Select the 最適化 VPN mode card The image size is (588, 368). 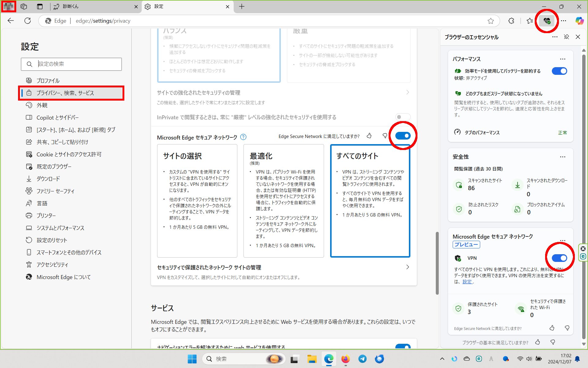click(x=284, y=201)
